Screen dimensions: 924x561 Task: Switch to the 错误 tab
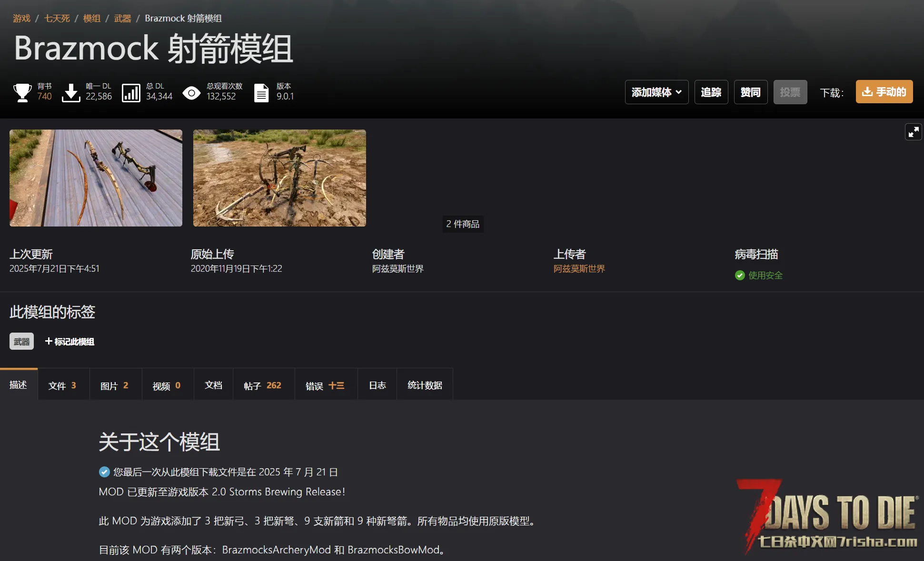(x=325, y=385)
